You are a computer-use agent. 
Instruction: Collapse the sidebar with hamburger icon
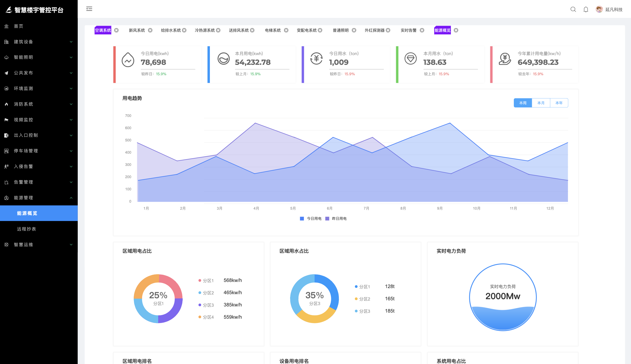pos(89,9)
